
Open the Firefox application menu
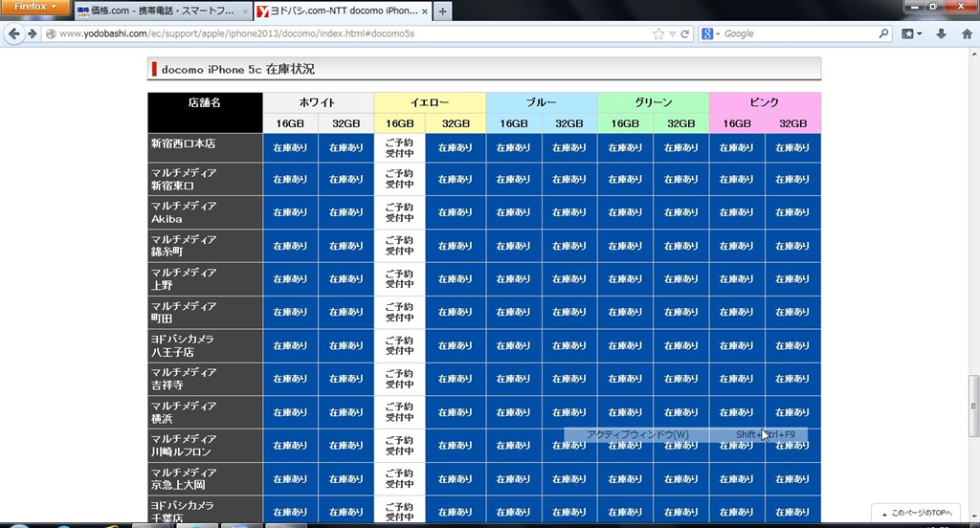pos(34,7)
